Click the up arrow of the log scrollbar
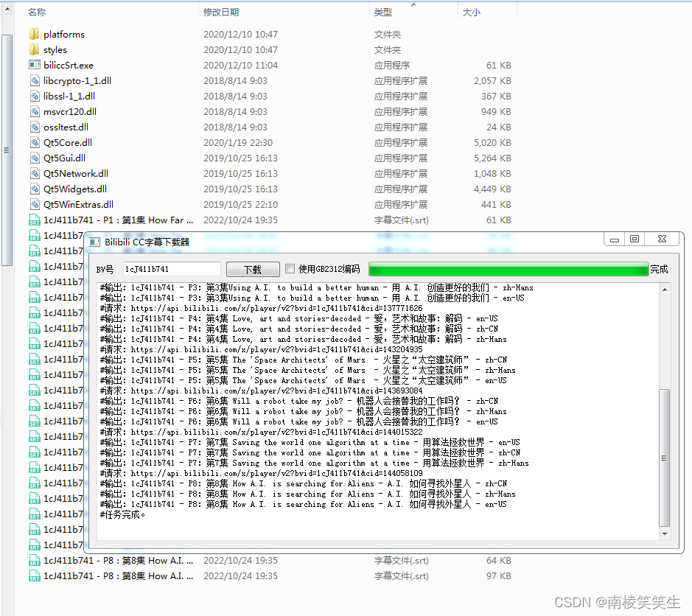Viewport: 692px width, 616px height. tap(665, 289)
